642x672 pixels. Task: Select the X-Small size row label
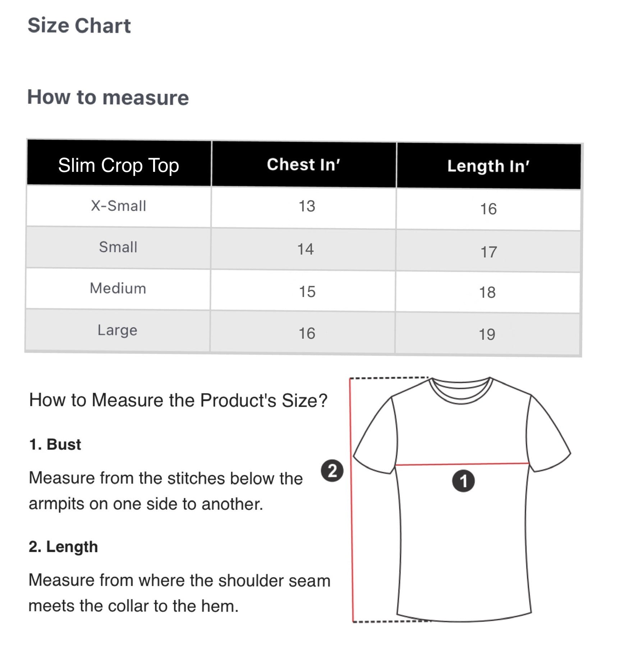pyautogui.click(x=118, y=206)
